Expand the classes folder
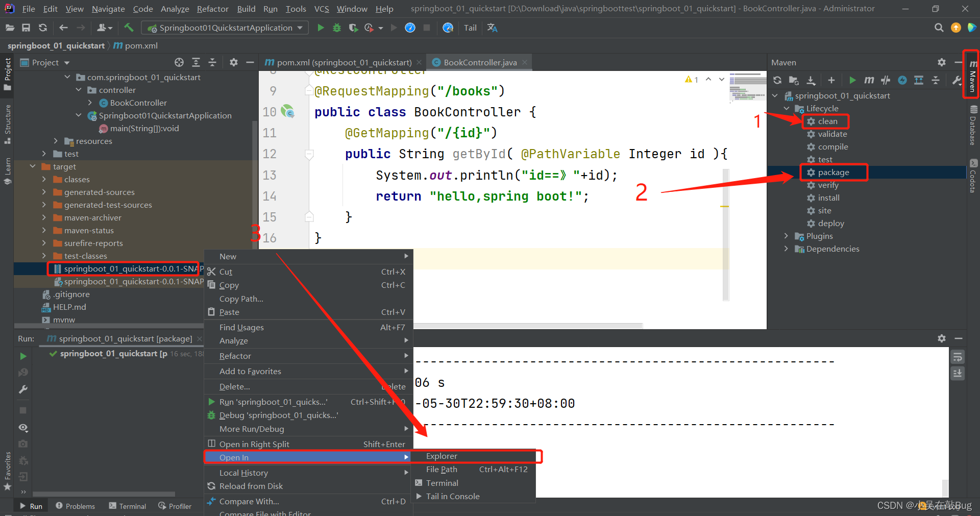The image size is (980, 516). [44, 179]
